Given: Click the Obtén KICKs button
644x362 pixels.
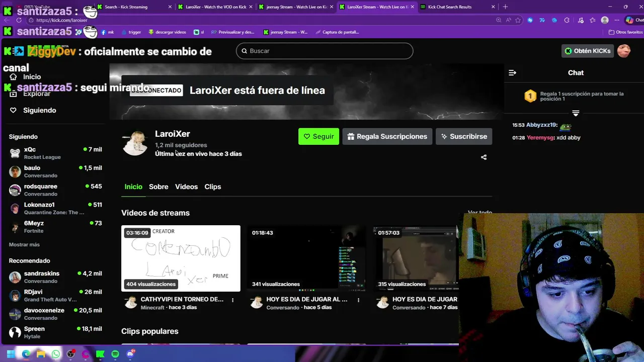Looking at the screenshot, I should [587, 51].
